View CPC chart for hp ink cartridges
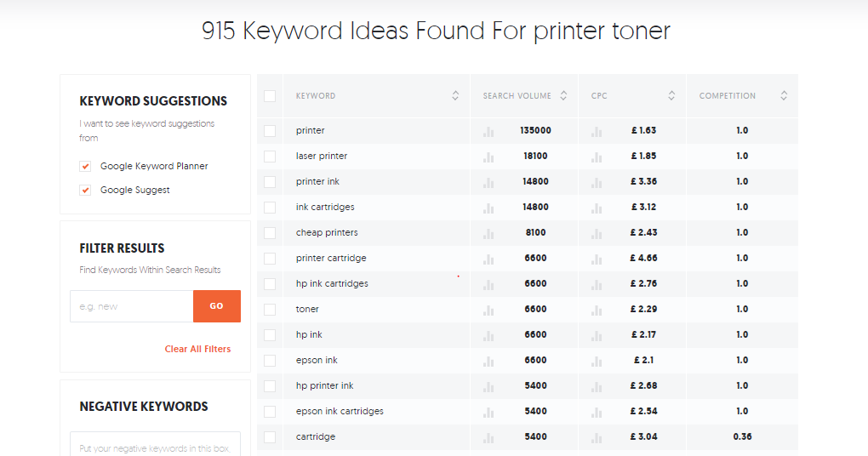Image resolution: width=868 pixels, height=456 pixels. [x=597, y=284]
